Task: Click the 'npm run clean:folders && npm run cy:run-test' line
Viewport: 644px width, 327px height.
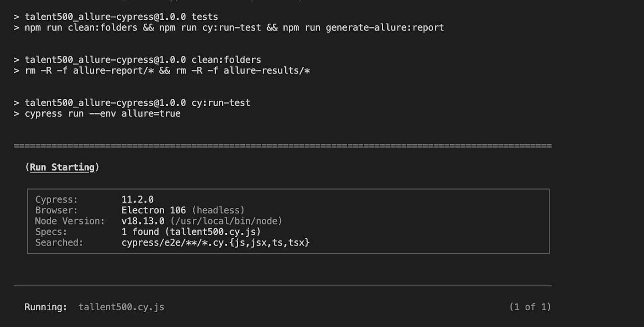Action: [229, 28]
